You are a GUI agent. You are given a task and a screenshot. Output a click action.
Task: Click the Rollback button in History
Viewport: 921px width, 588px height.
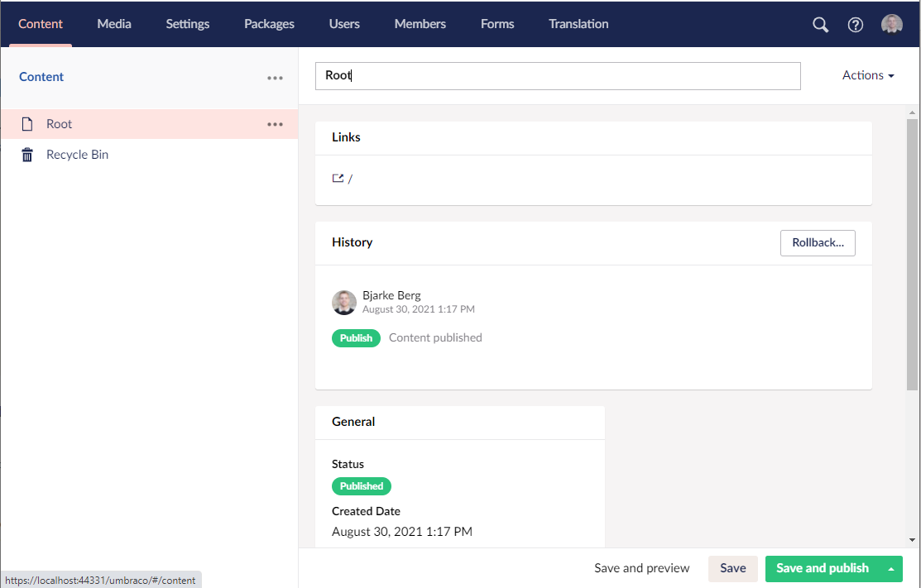(818, 242)
